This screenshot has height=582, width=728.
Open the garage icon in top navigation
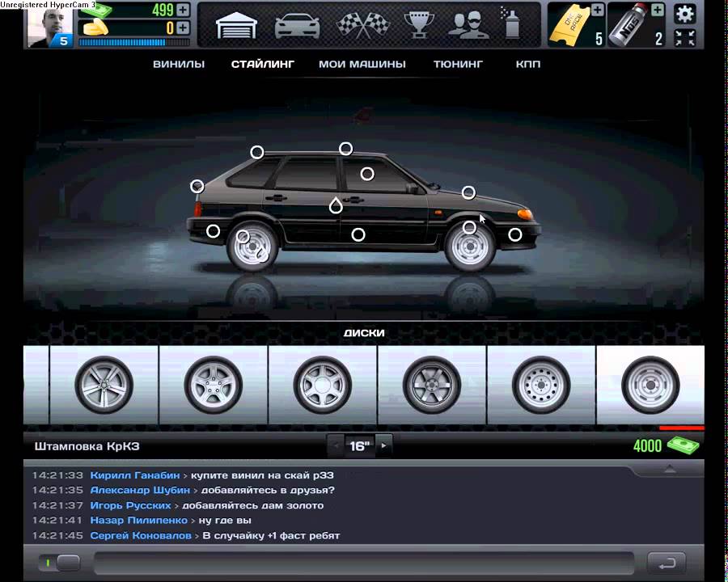(x=236, y=26)
